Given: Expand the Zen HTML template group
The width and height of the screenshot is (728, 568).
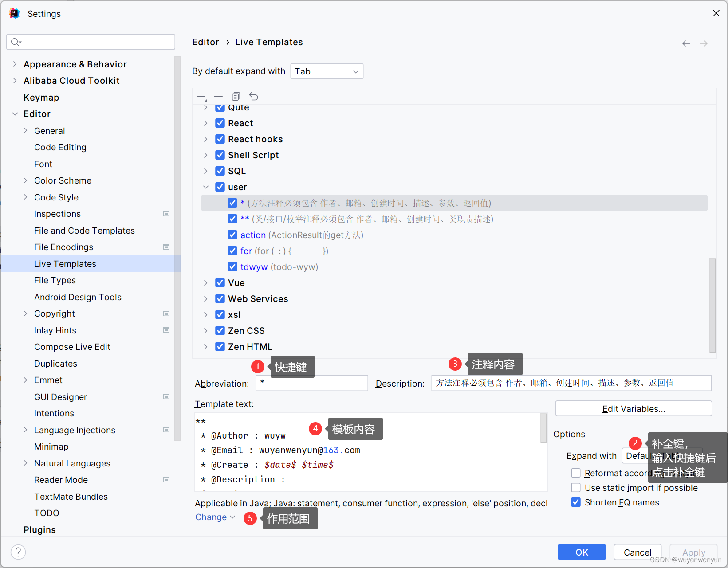Looking at the screenshot, I should point(206,347).
